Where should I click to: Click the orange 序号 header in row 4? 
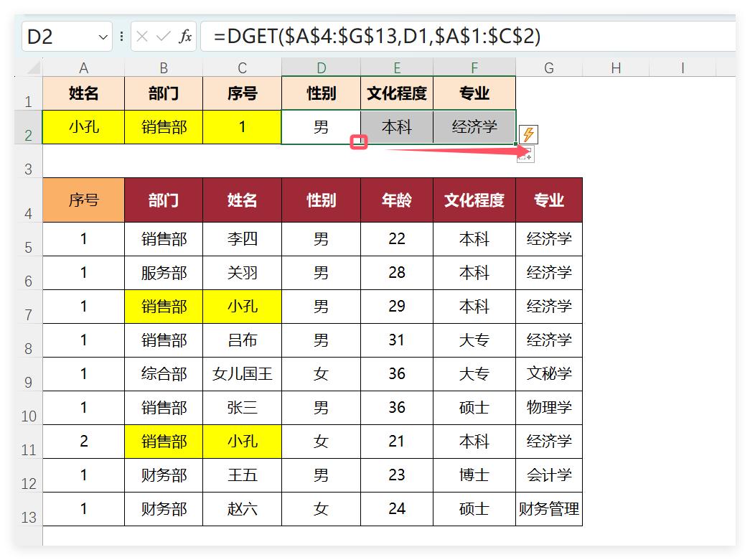[x=84, y=200]
